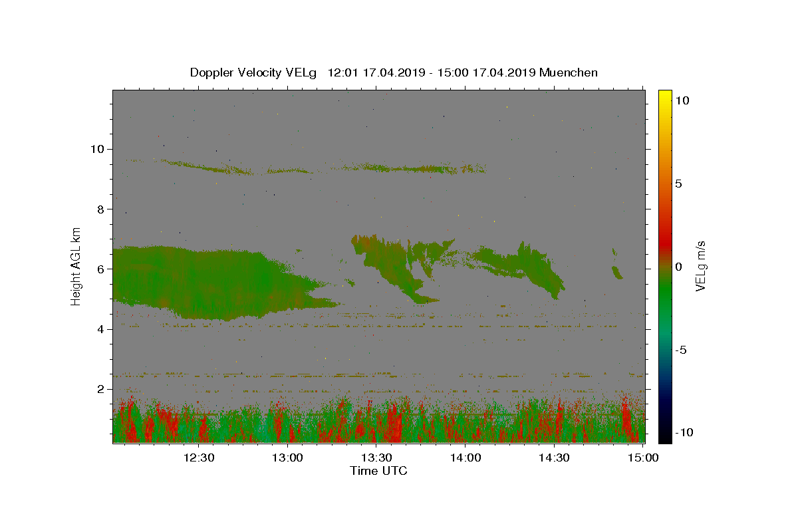The image size is (798, 532).
Task: Click the colorbar label -5
Action: [682, 350]
